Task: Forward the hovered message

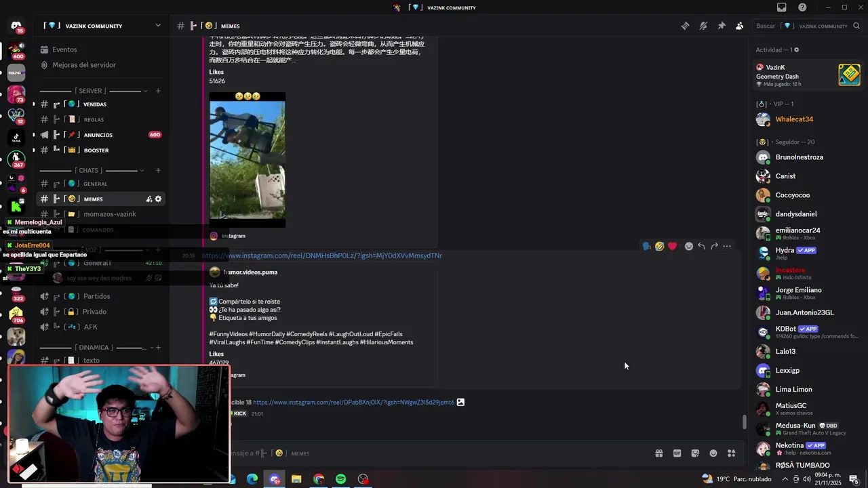Action: 714,247
